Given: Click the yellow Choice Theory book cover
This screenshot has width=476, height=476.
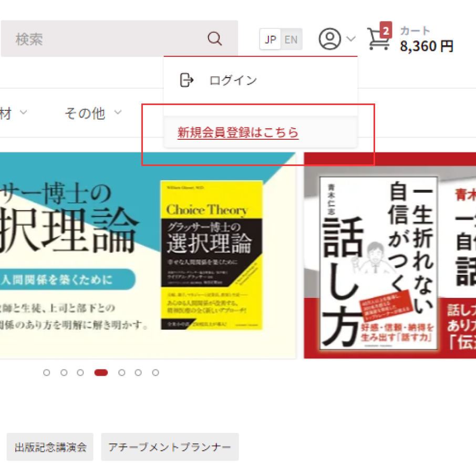Looking at the screenshot, I should 212,255.
